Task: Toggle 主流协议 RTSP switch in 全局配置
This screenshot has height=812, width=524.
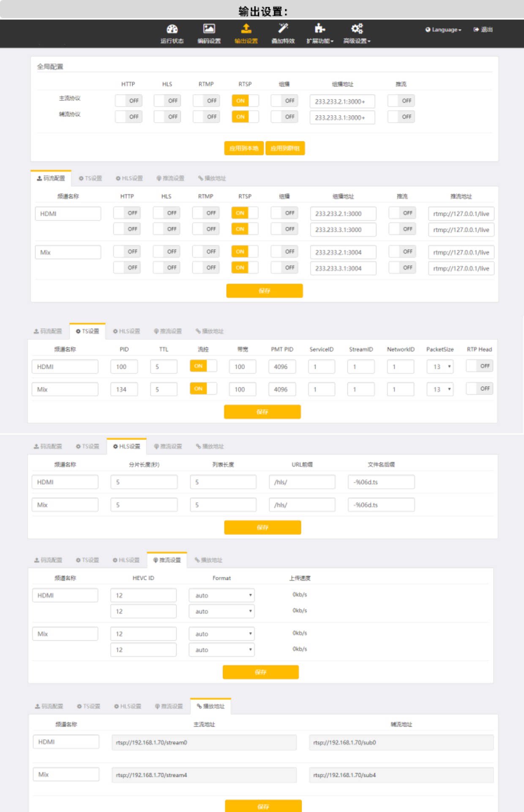Action: (x=245, y=101)
